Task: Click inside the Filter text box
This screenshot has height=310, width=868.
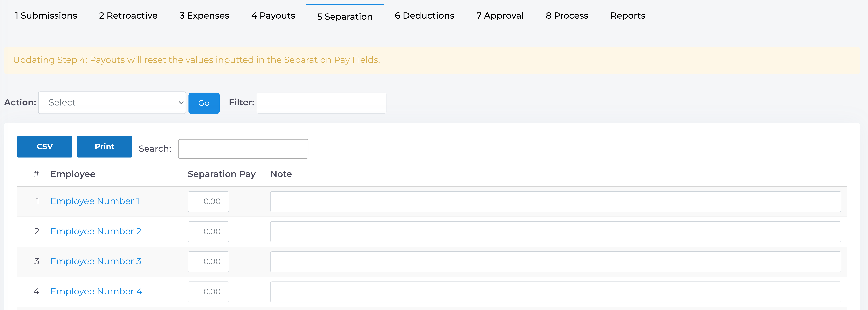Action: 321,103
